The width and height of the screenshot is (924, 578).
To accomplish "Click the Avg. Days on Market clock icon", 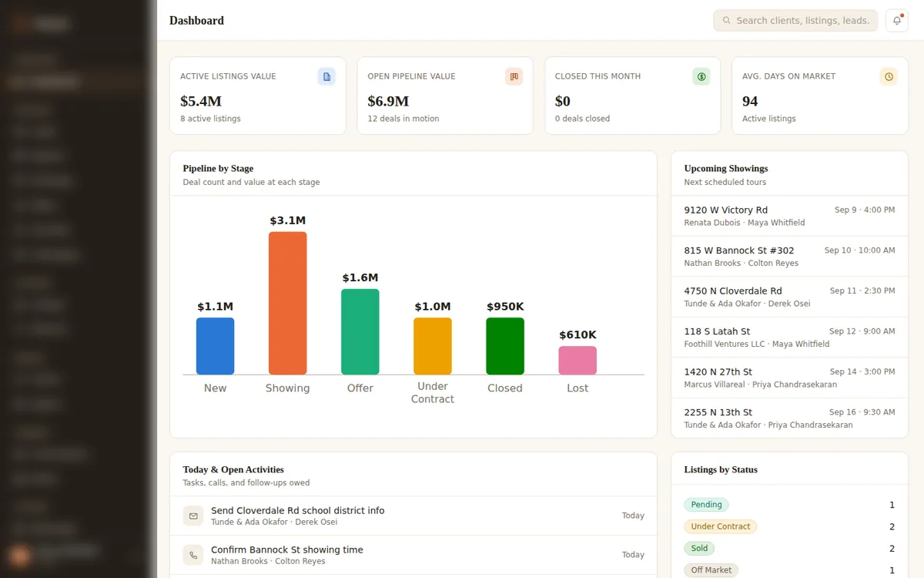I will (x=889, y=76).
